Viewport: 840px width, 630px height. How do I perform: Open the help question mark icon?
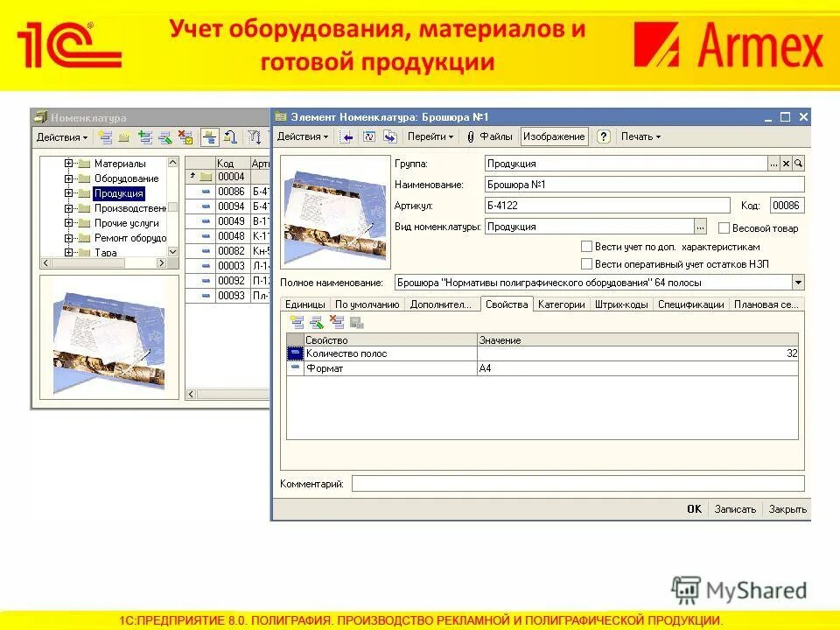(603, 137)
